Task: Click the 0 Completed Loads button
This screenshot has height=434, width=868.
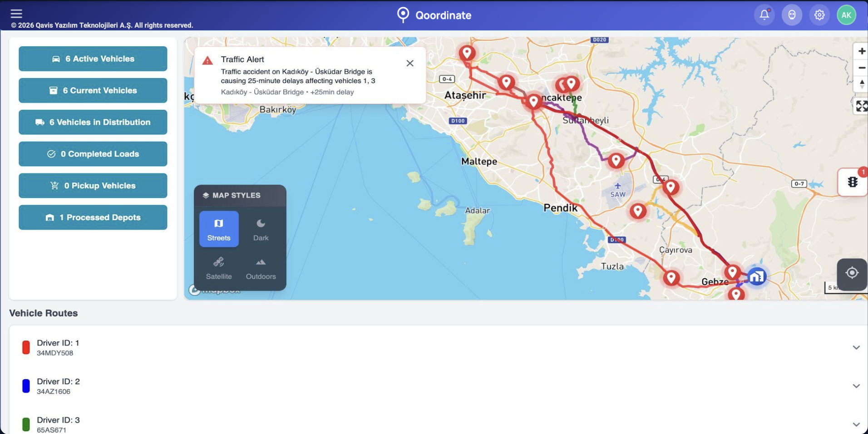Action: click(93, 154)
